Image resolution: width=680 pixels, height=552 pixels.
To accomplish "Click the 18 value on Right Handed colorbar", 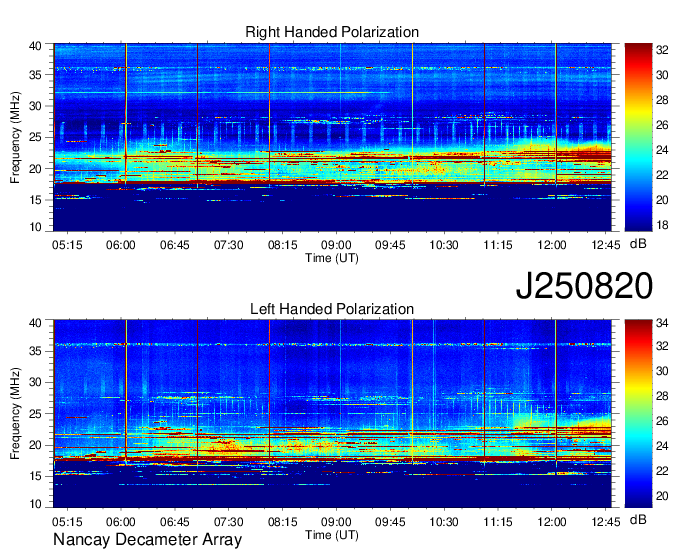I will (x=662, y=225).
